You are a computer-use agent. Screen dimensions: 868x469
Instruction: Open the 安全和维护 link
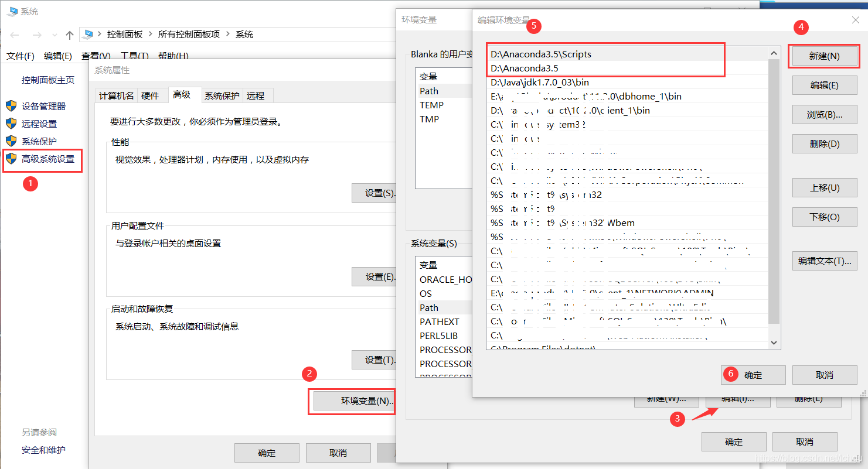coord(43,450)
